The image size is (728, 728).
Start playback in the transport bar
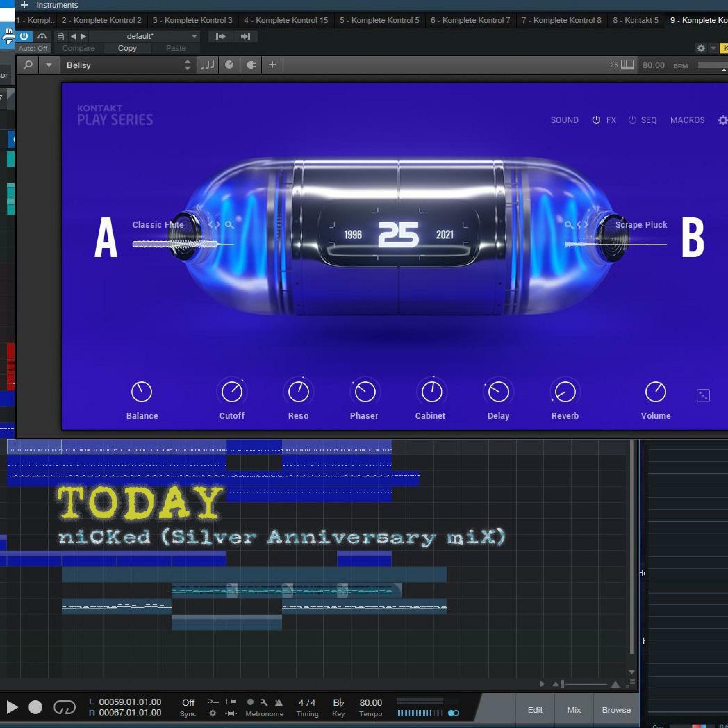[12, 707]
